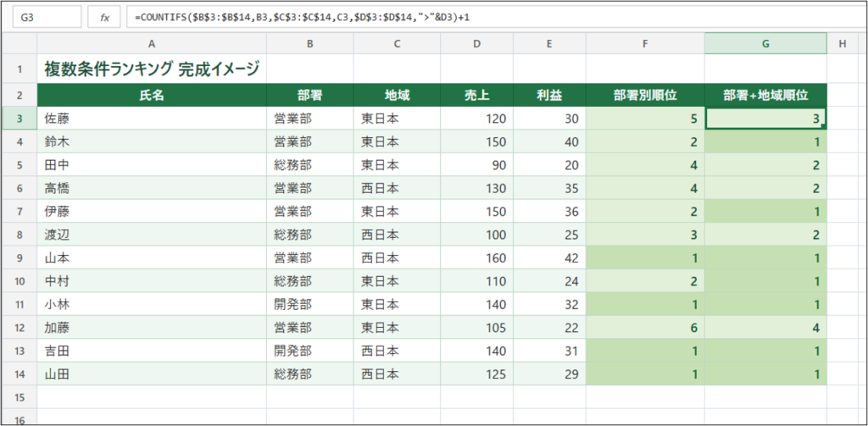868x426 pixels.
Task: Select column A header
Action: [152, 44]
